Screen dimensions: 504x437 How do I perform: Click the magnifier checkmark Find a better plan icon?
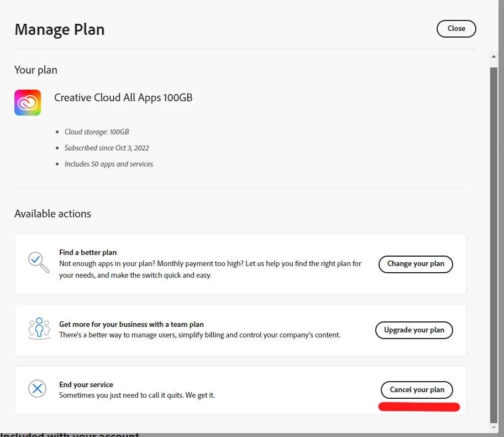click(x=39, y=262)
